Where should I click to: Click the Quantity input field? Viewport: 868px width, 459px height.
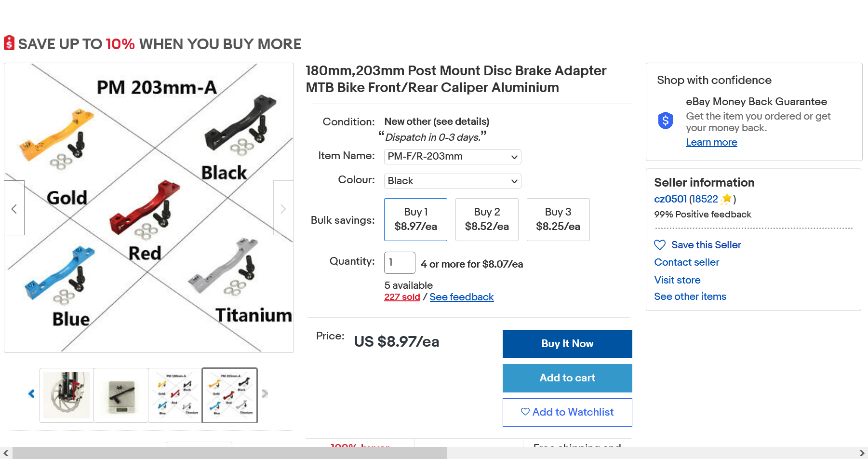[400, 263]
